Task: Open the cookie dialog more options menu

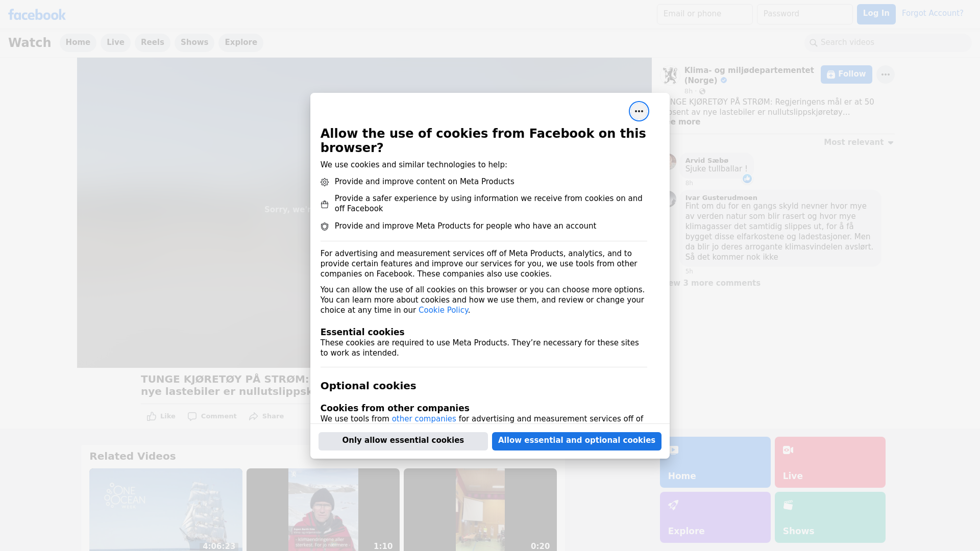Action: [x=639, y=111]
